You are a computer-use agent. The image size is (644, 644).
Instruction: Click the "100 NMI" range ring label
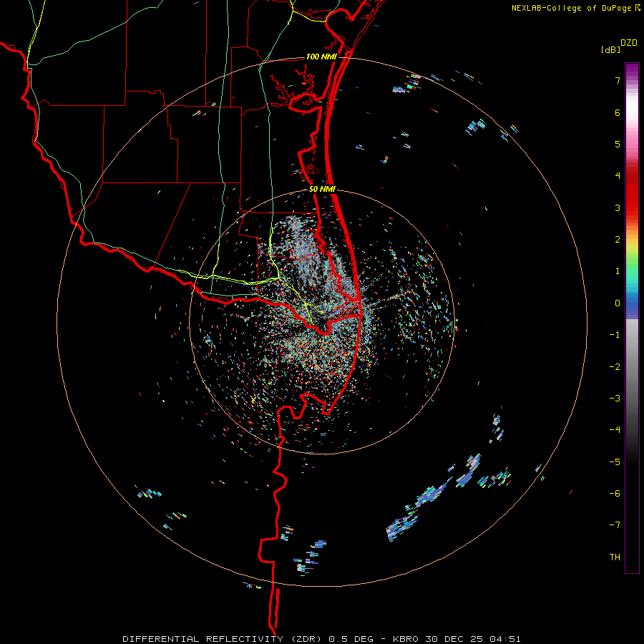click(321, 57)
